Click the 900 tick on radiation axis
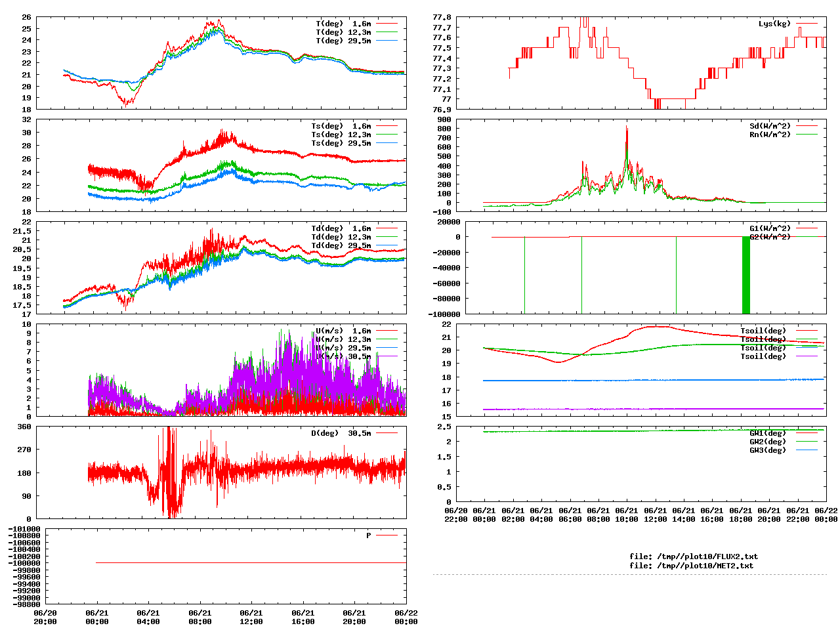This screenshot has height=630, width=840. click(x=444, y=119)
